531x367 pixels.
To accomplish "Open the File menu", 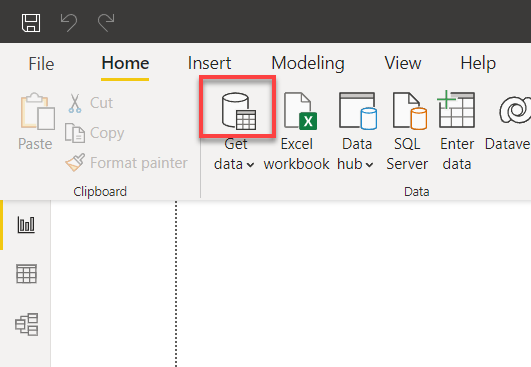I will (41, 64).
